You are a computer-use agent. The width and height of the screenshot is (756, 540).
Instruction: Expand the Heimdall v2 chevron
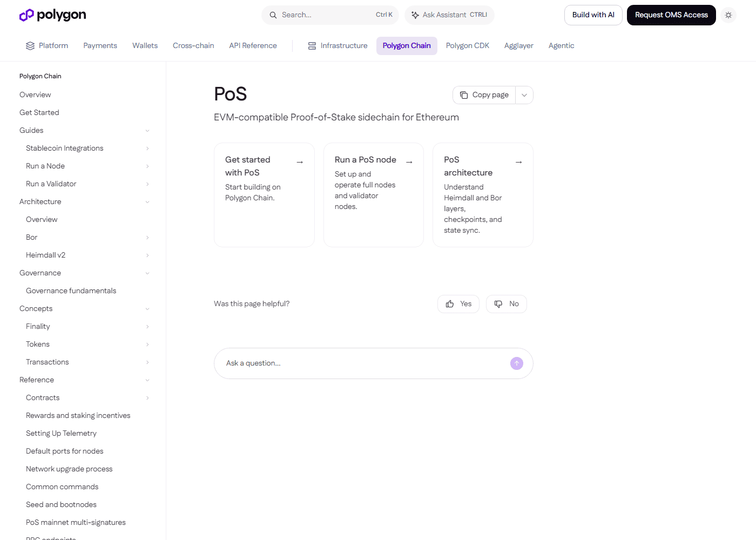coord(147,255)
